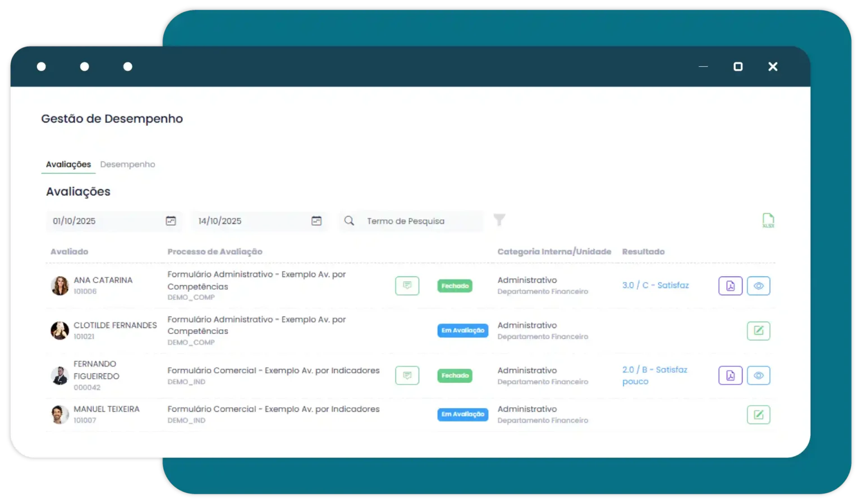Open the start date calendar picker
Screen dimensions: 862x504
click(171, 221)
